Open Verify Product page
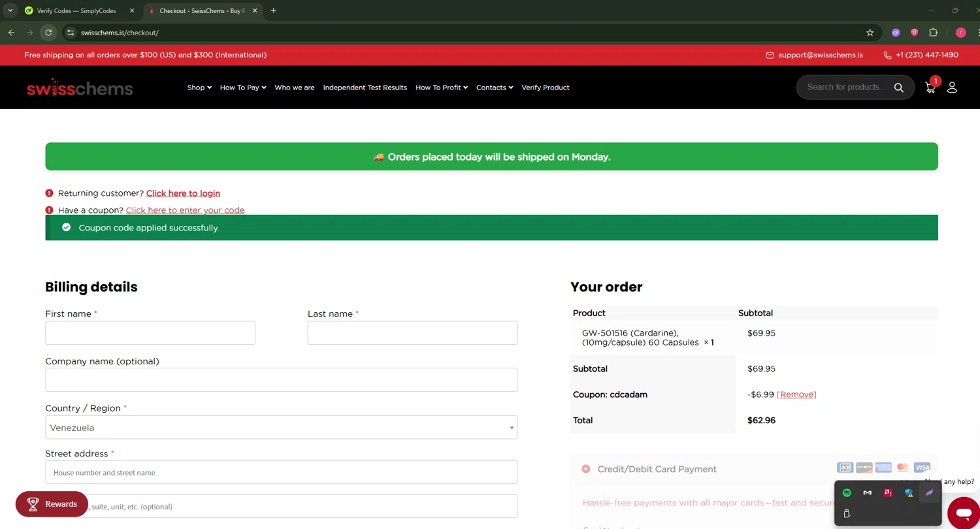 pos(546,88)
